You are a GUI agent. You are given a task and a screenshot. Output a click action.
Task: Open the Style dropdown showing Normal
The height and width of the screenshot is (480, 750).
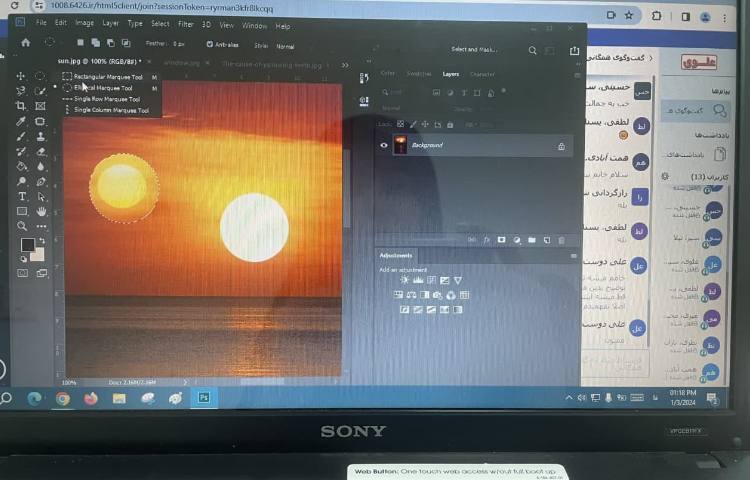[286, 46]
